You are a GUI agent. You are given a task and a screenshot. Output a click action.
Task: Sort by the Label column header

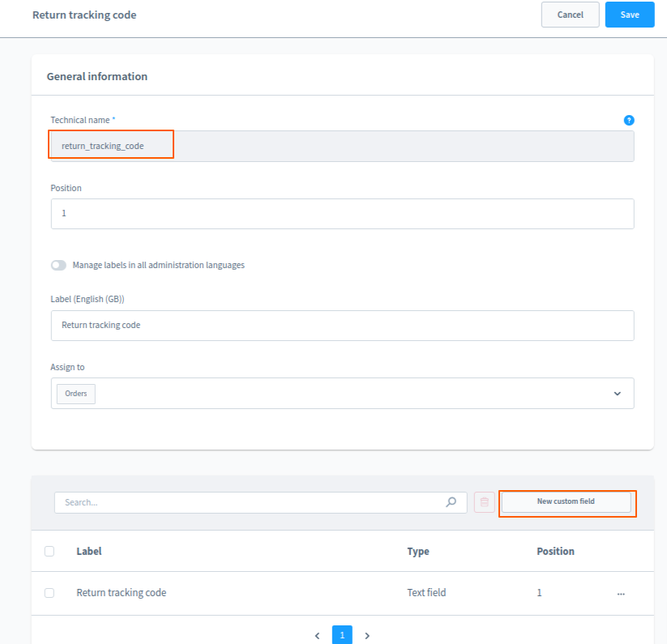(x=89, y=551)
